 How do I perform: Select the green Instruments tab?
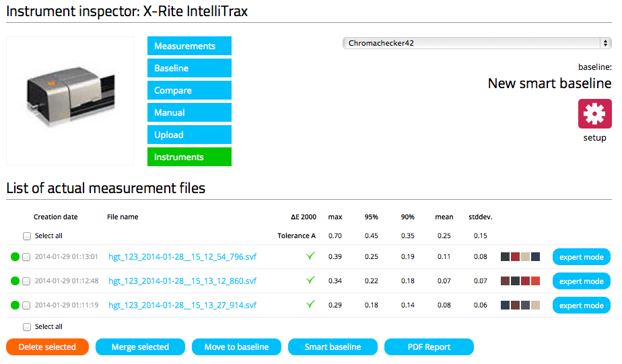coord(189,157)
